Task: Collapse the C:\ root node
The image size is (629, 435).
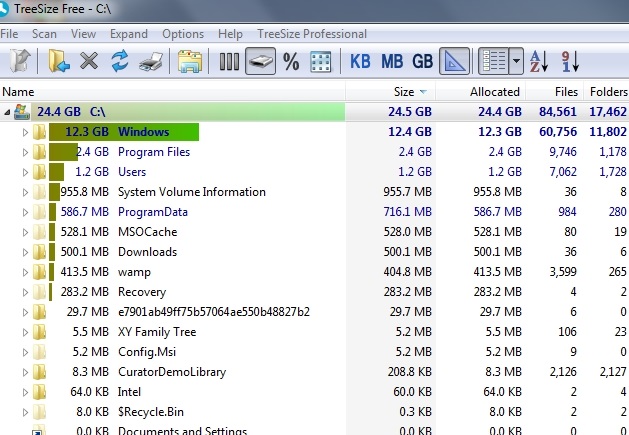Action: pos(7,112)
